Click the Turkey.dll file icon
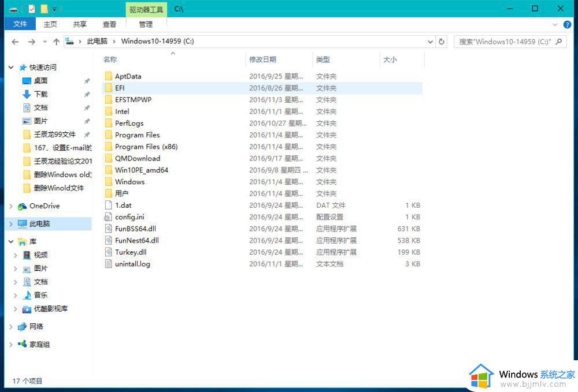Screen dimensions: 578x392 pyautogui.click(x=109, y=252)
